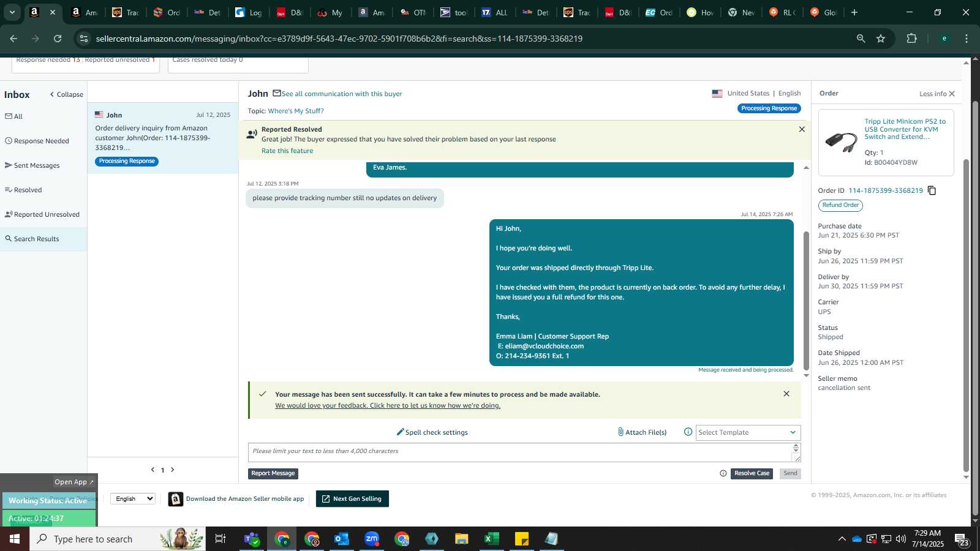
Task: Copy the Order ID using copy icon
Action: pos(932,190)
